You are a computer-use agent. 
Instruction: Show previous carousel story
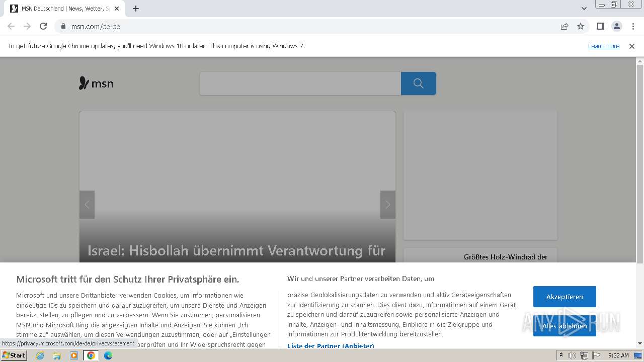tap(87, 205)
